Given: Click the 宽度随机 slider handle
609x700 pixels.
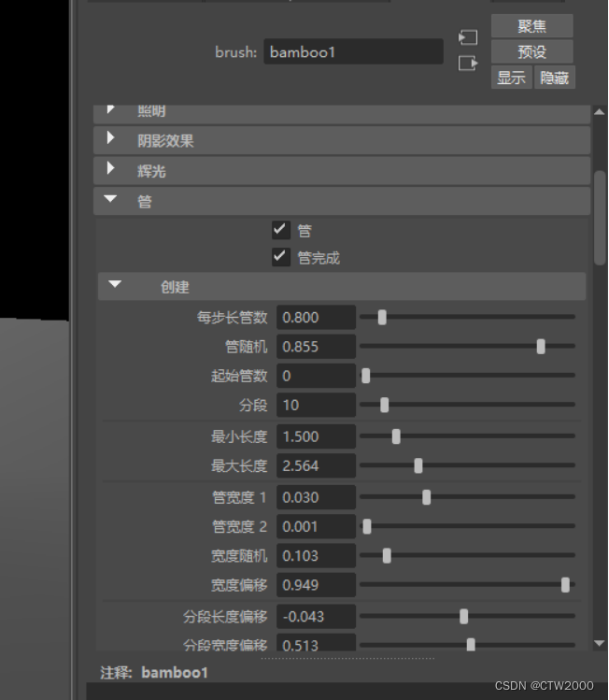Looking at the screenshot, I should pyautogui.click(x=387, y=556).
